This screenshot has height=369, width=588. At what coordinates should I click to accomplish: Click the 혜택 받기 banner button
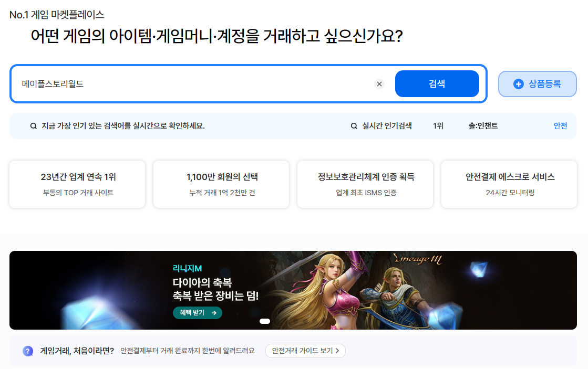pos(197,313)
